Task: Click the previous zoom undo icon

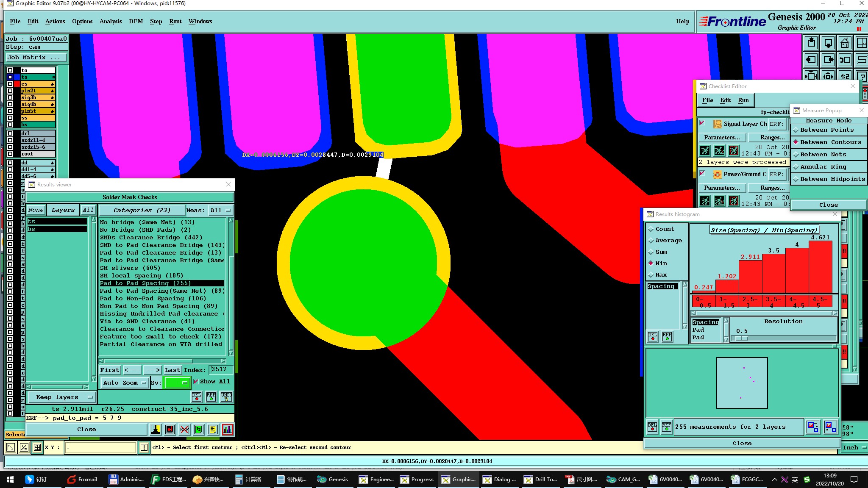Action: [x=845, y=60]
